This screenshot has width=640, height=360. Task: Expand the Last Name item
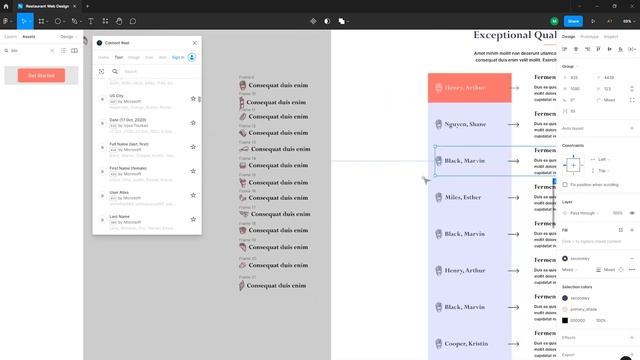pos(102,220)
